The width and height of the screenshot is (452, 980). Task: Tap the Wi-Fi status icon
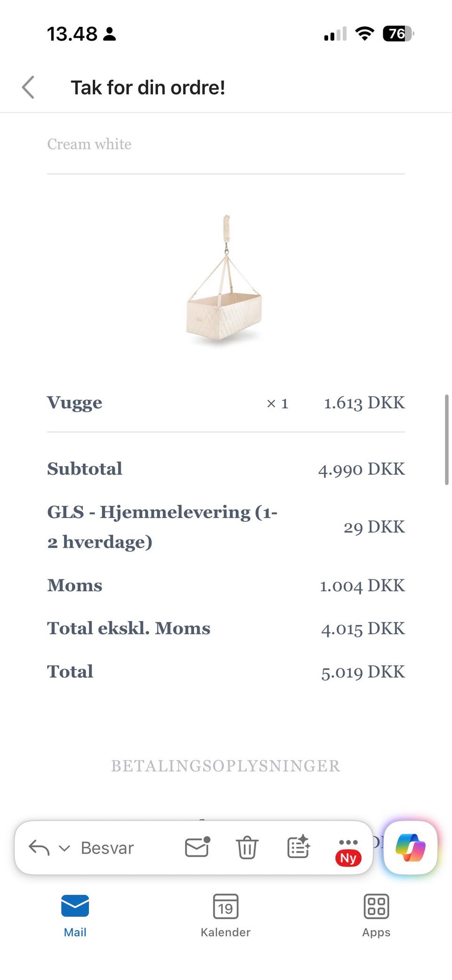click(364, 34)
